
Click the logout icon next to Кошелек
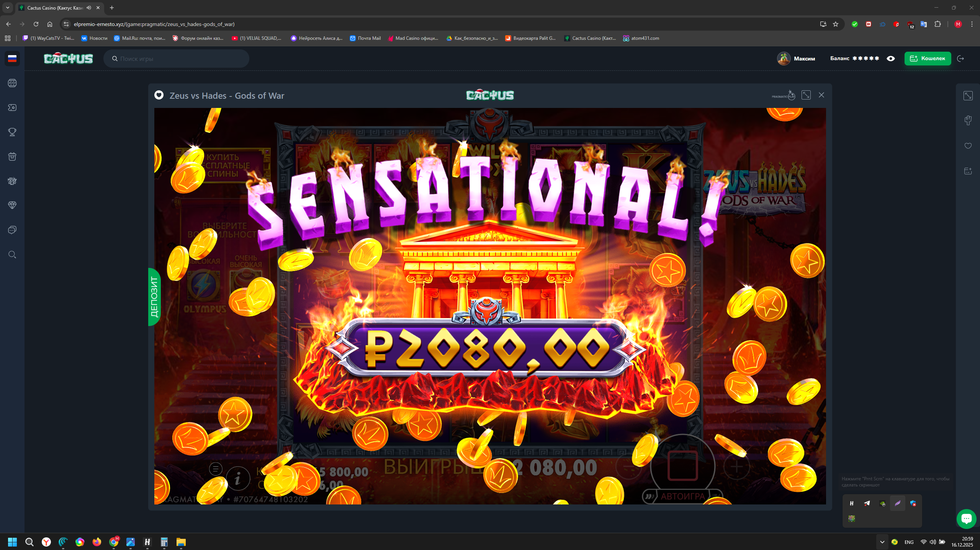[x=960, y=59]
